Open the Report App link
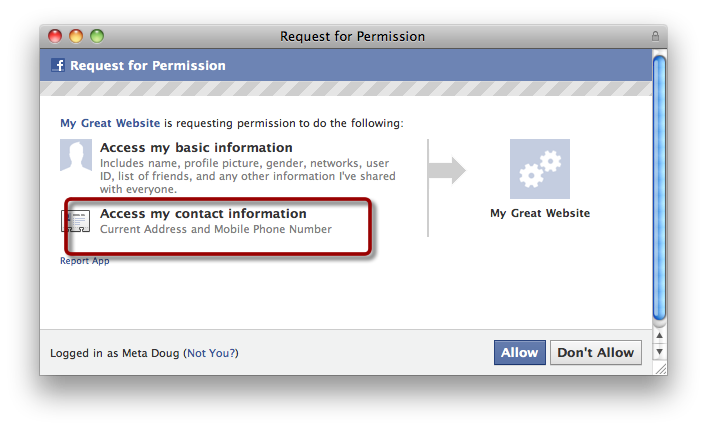707x430 pixels. [x=85, y=261]
